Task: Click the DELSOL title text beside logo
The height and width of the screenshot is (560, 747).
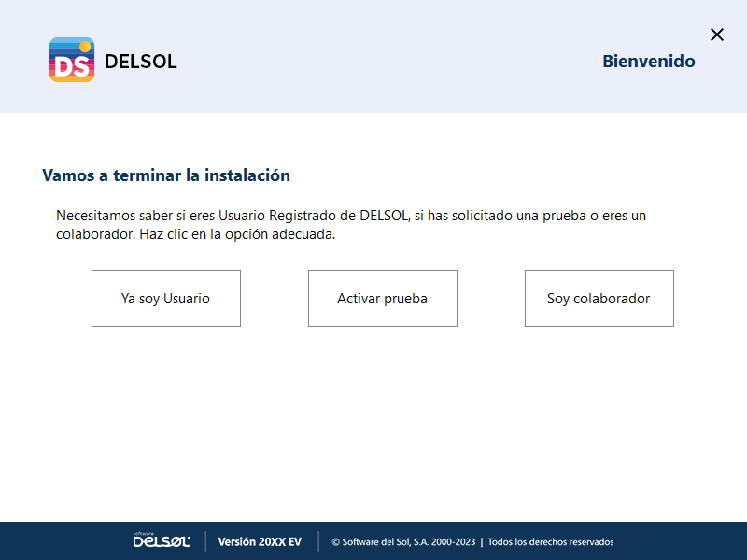Action: [x=141, y=62]
